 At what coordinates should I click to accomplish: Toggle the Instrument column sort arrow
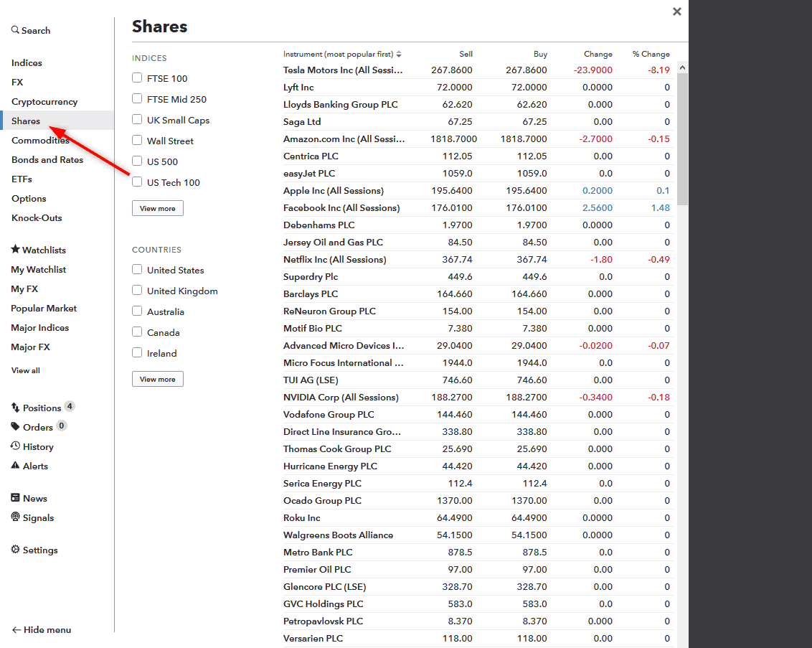point(399,55)
